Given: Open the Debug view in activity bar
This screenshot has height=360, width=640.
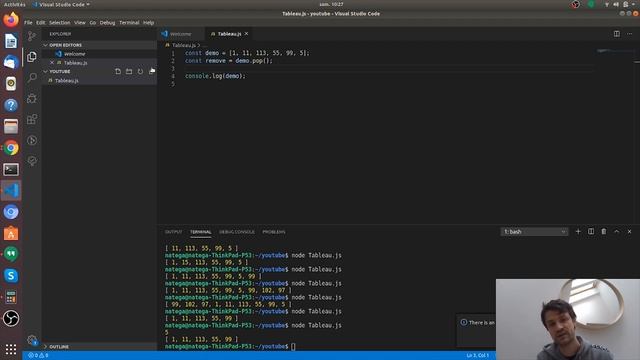Looking at the screenshot, I should pyautogui.click(x=32, y=98).
